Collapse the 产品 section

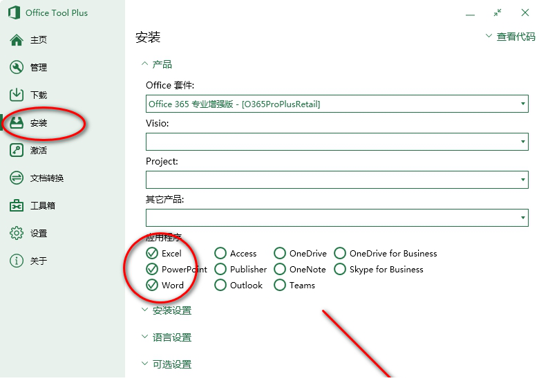click(157, 64)
